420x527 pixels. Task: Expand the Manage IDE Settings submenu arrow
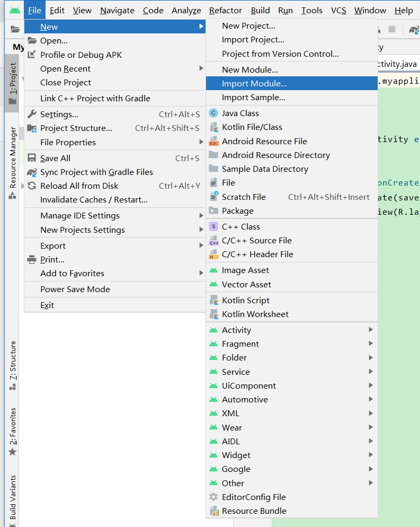201,215
